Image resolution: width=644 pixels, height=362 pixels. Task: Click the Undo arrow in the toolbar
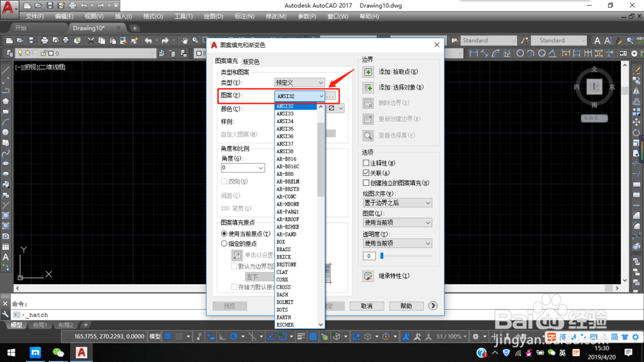click(x=148, y=41)
